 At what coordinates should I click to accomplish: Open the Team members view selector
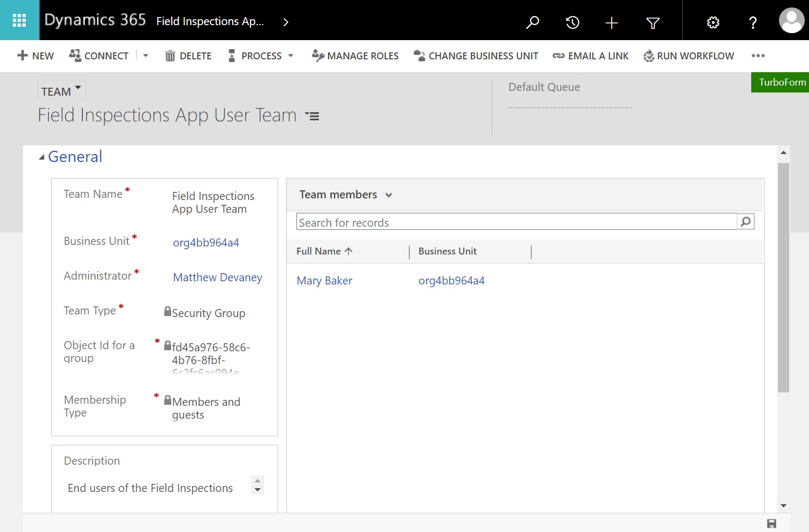389,195
